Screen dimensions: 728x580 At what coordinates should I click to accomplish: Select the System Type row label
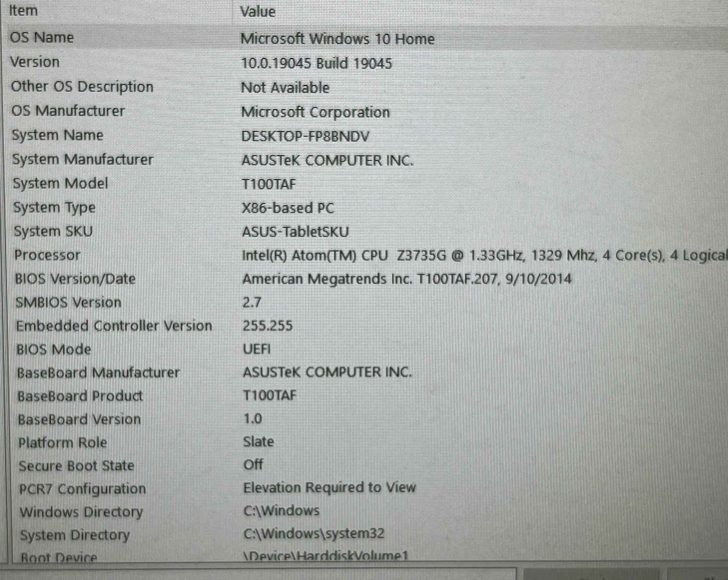[54, 207]
